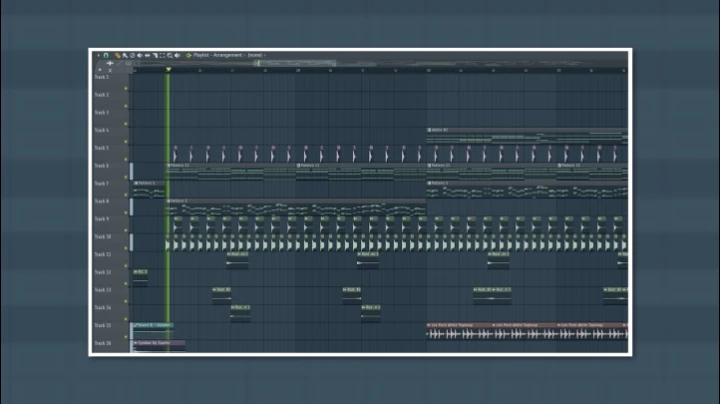The height and width of the screenshot is (404, 720).
Task: Select the Cymbal clip on Track 16
Action: click(x=159, y=346)
